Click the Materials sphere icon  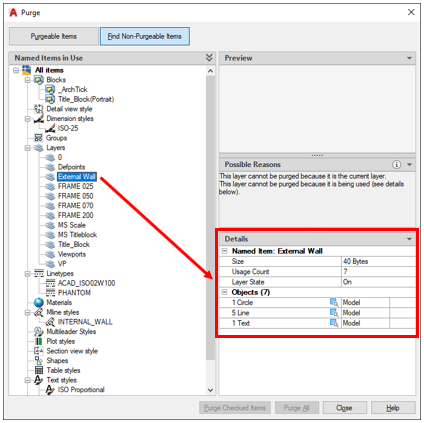[39, 302]
